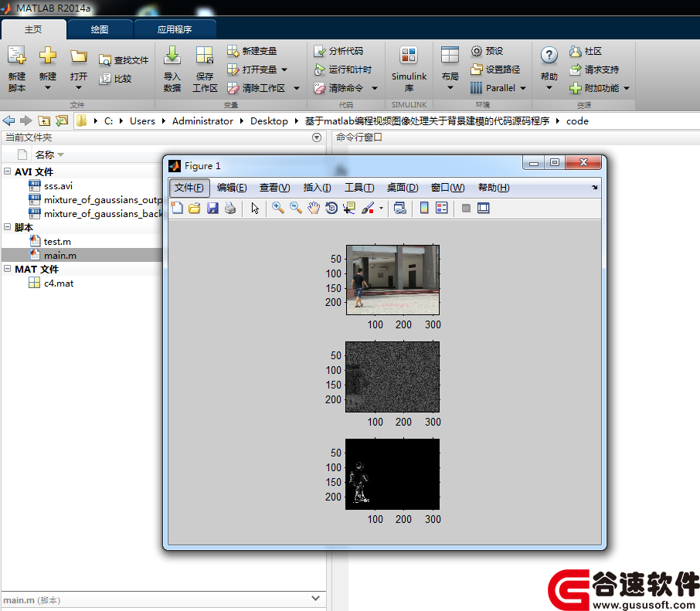This screenshot has height=611, width=700.
Task: Click New Variable (新建变量) button
Action: pos(252,51)
